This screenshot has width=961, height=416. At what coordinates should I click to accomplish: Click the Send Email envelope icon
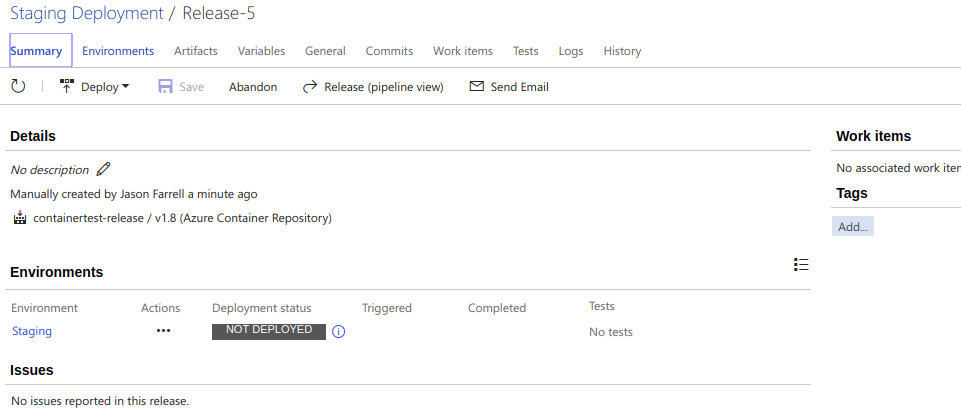477,87
